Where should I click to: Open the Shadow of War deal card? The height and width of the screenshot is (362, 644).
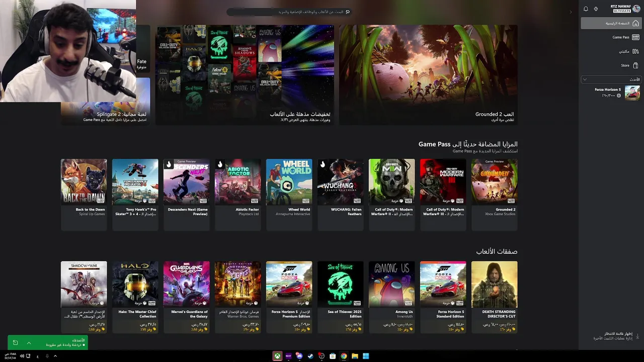click(x=84, y=297)
